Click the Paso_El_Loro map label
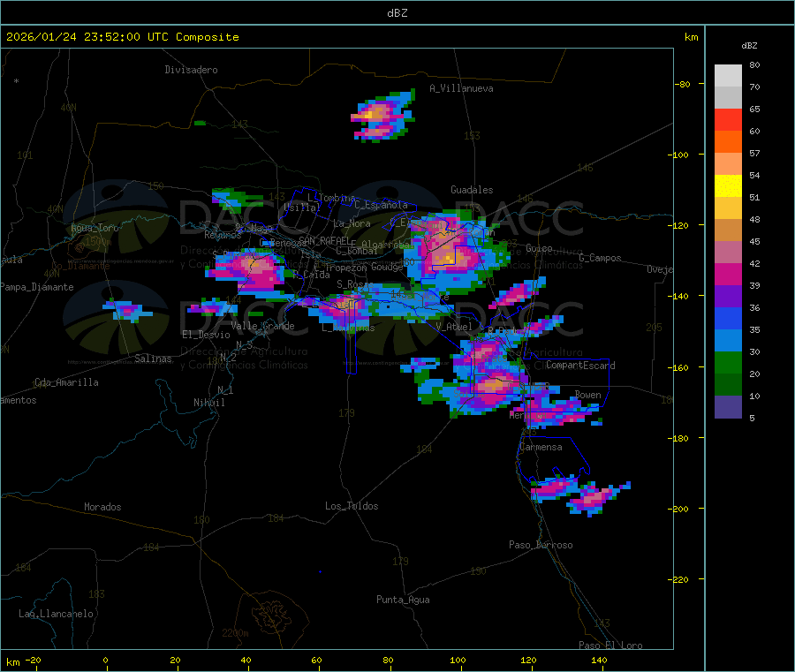The width and height of the screenshot is (795, 672). coord(611,646)
